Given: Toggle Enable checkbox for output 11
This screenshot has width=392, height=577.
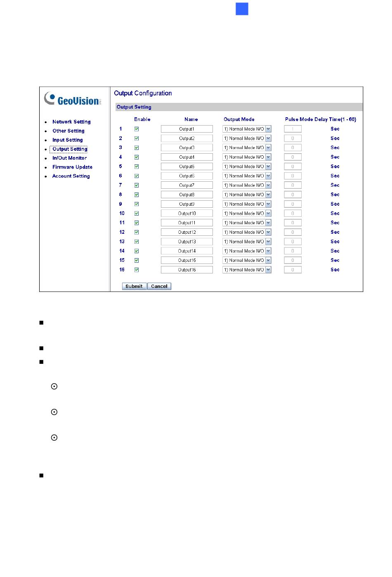Looking at the screenshot, I should 137,223.
